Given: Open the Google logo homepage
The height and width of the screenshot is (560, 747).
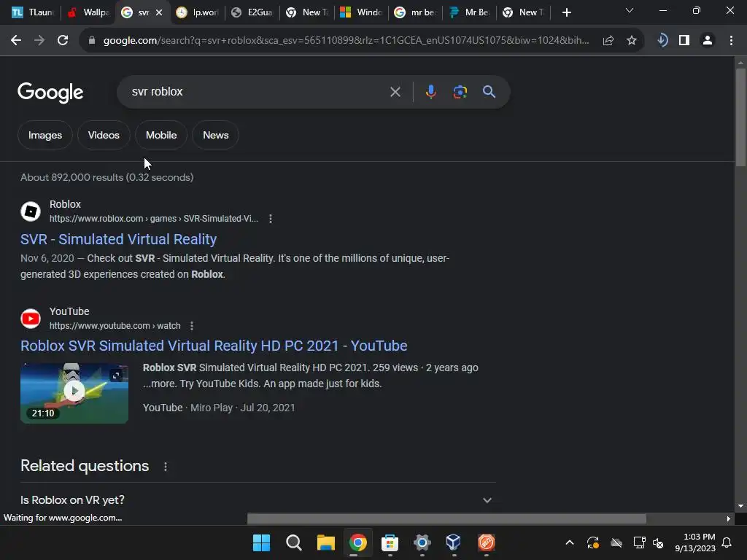Looking at the screenshot, I should tap(50, 93).
